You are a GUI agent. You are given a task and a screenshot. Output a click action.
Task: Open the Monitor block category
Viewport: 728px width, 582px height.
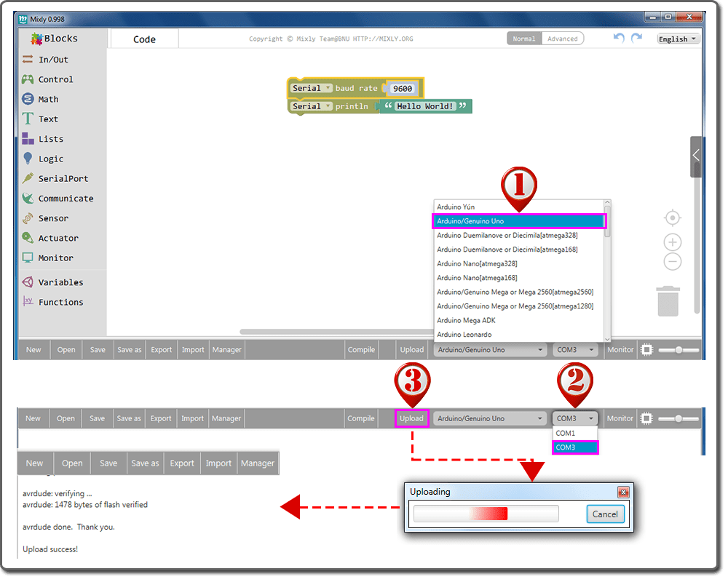(x=55, y=258)
